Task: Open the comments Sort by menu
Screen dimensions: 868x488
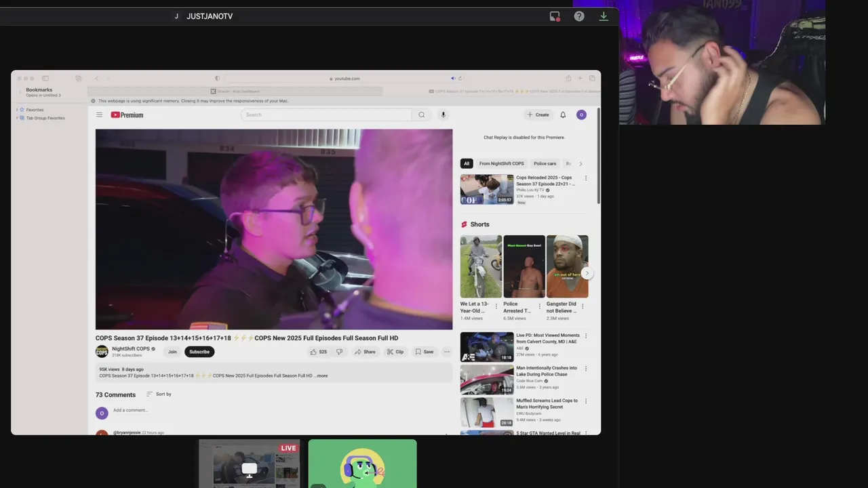Action: pyautogui.click(x=159, y=394)
